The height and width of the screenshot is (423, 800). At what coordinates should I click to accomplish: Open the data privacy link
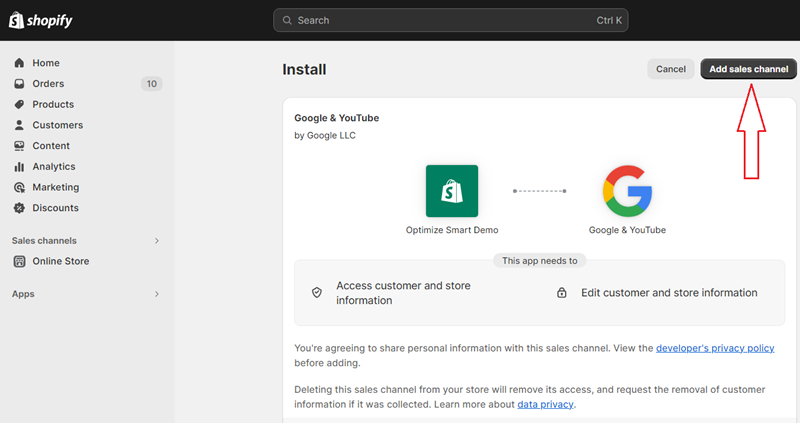545,404
